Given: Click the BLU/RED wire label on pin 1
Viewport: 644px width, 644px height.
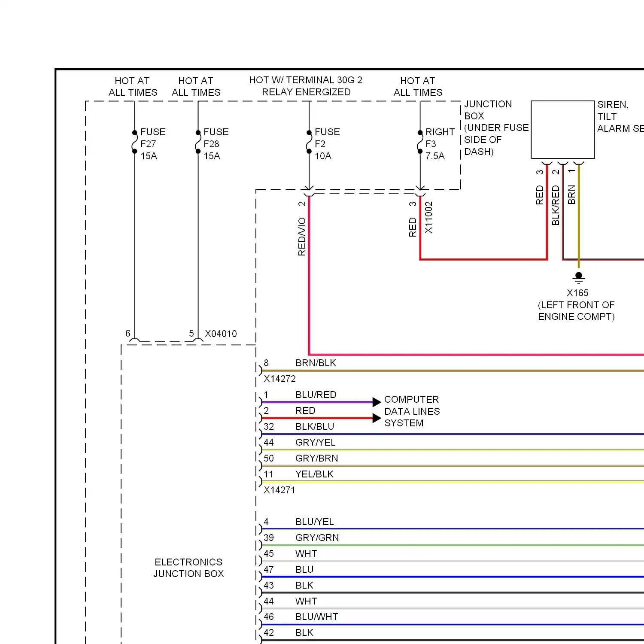Looking at the screenshot, I should point(316,395).
